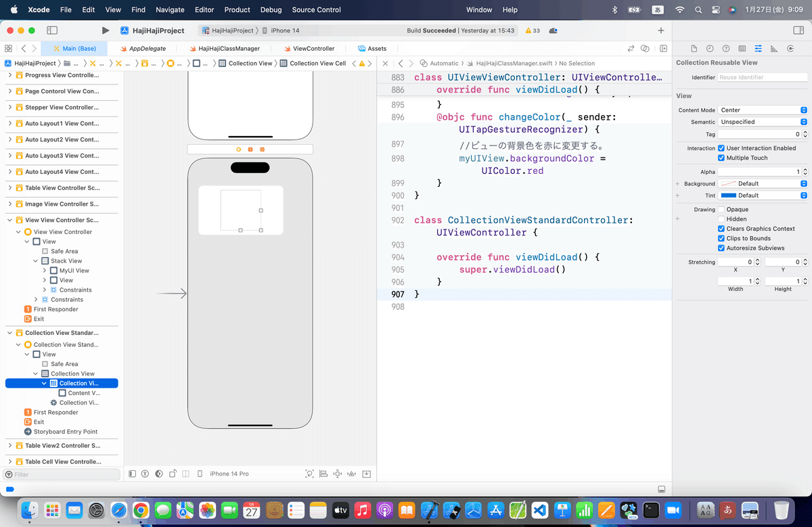Click the Reuse Identifier field
Screen dimensions: 812x527
(x=763, y=77)
